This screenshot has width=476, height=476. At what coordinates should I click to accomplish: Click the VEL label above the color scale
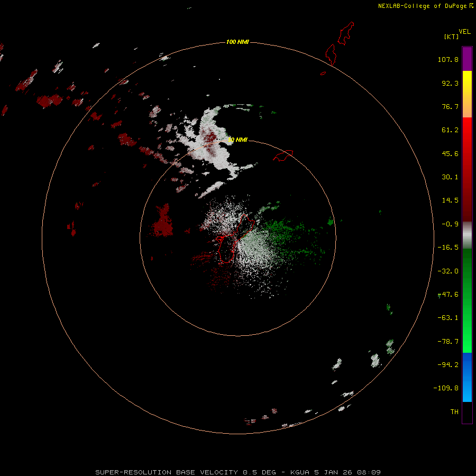(464, 32)
